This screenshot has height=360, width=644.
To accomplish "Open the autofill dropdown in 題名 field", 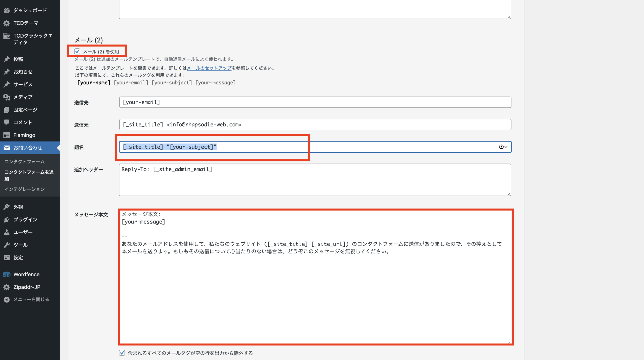I will point(503,147).
